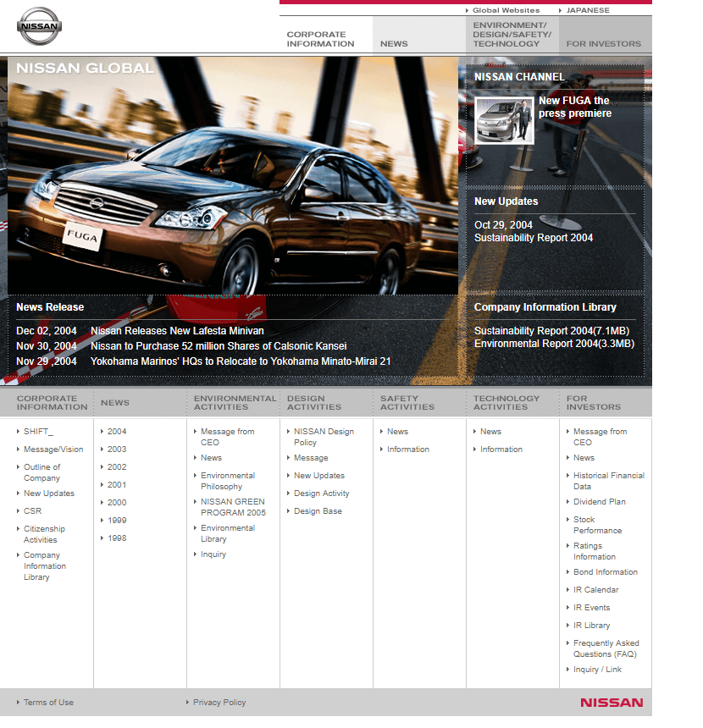Click Corporate Information column header

point(52,403)
